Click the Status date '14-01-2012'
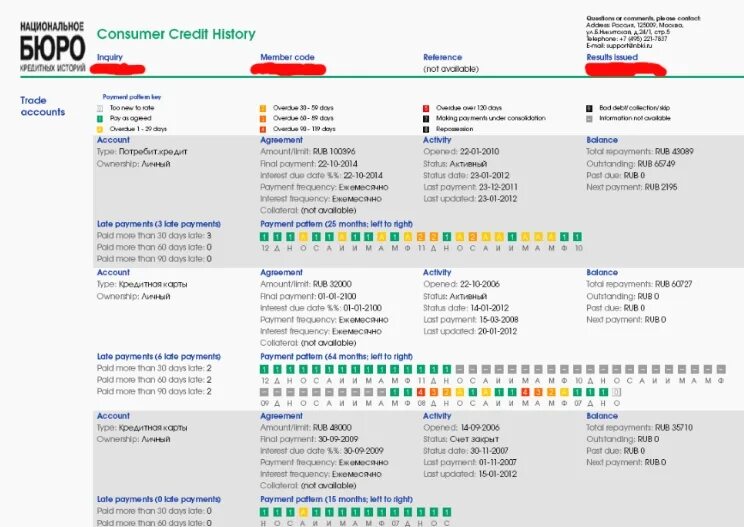This screenshot has height=527, width=744. point(489,308)
